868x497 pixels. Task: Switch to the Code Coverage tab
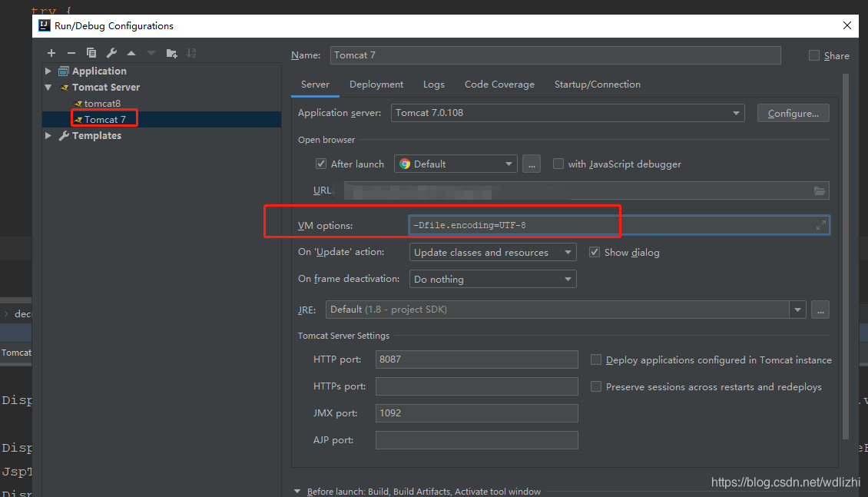pyautogui.click(x=499, y=84)
